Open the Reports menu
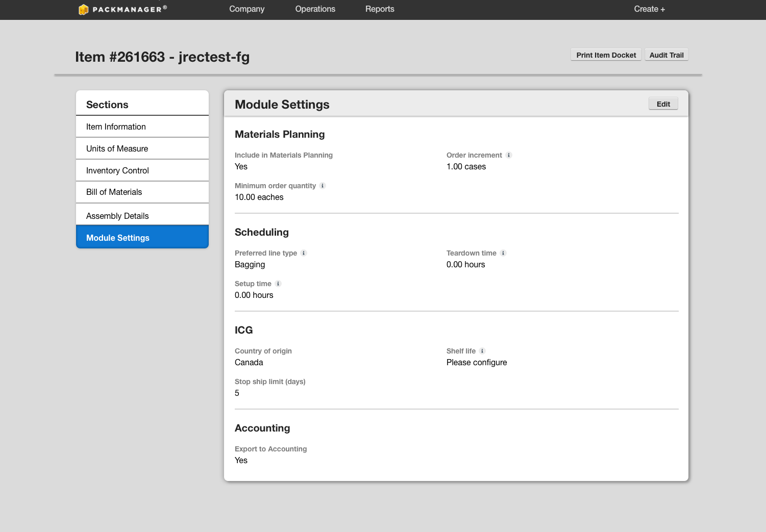Screen dimensions: 766x532 coord(380,9)
